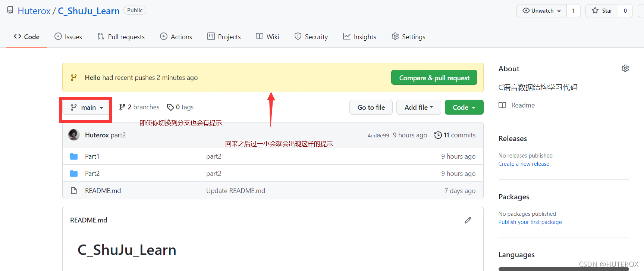Open the repository Settings tab
The height and width of the screenshot is (271, 644).
click(408, 37)
